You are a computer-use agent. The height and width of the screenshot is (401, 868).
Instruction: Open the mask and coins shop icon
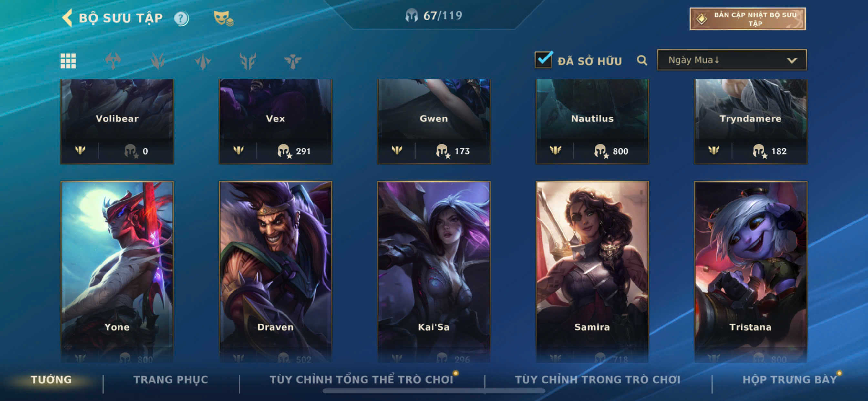pos(224,18)
